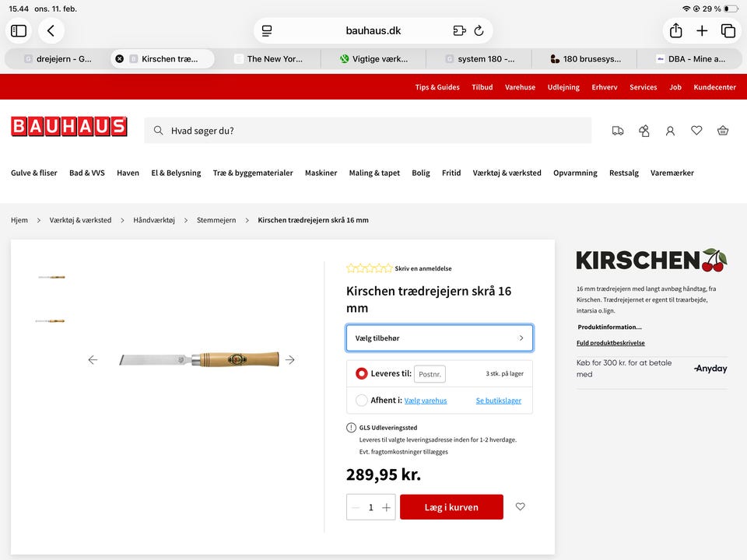Viewport: 747px width, 560px height.
Task: Open Services in top bar
Action: (643, 87)
